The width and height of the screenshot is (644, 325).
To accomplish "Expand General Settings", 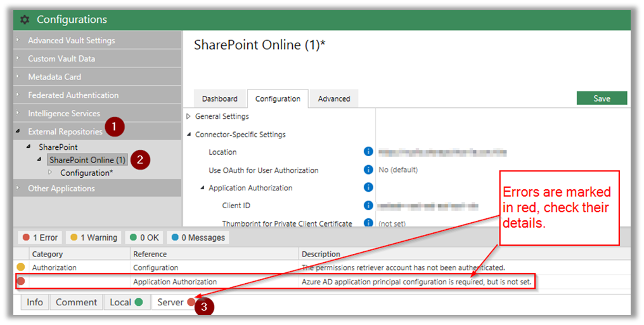I will coord(188,116).
